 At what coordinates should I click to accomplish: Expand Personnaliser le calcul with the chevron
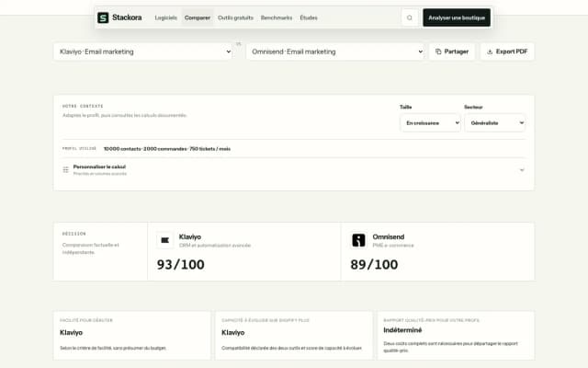522,170
